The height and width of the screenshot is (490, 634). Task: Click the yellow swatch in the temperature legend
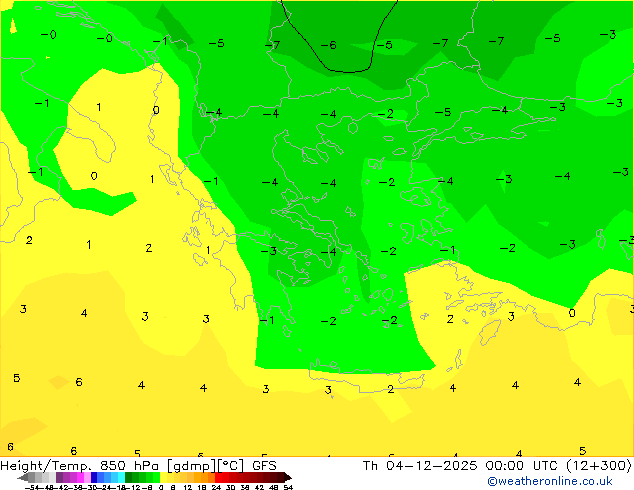[x=163, y=477]
